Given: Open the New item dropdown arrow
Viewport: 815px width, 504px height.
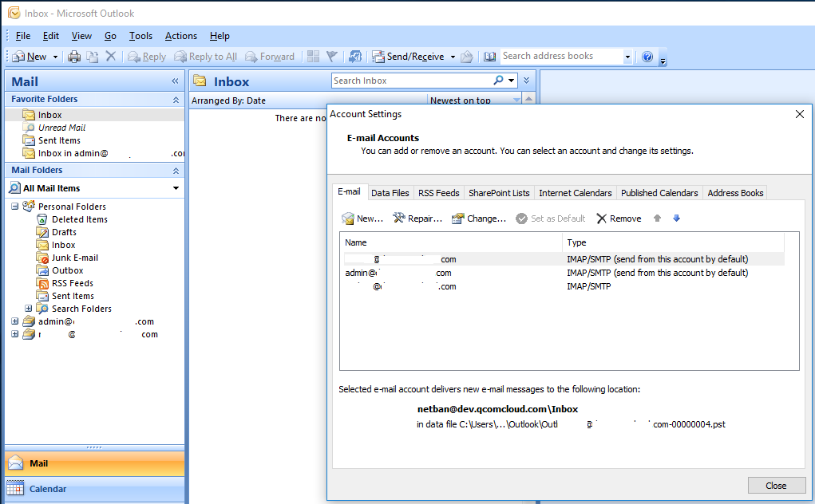Looking at the screenshot, I should pyautogui.click(x=55, y=57).
